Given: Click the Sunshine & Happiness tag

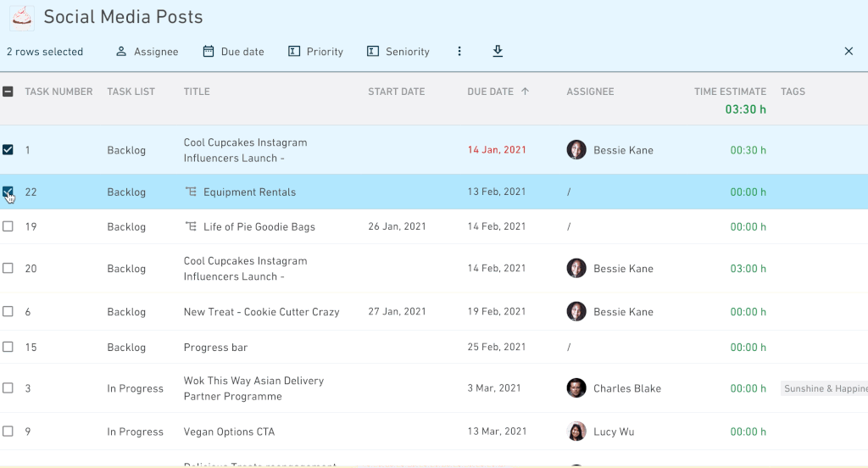Looking at the screenshot, I should click(x=824, y=388).
